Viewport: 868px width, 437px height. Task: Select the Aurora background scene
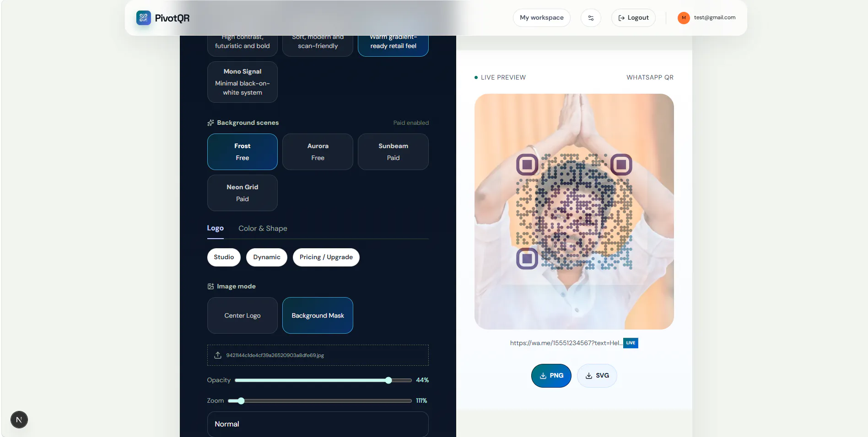tap(318, 152)
